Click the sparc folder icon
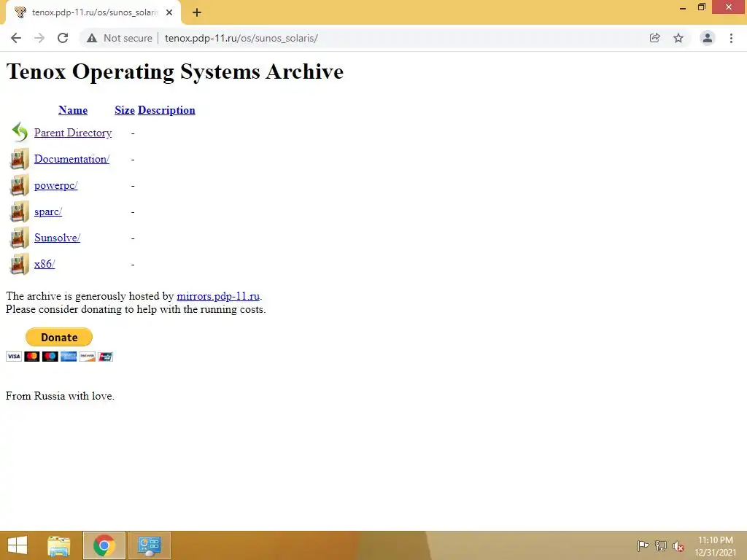This screenshot has width=747, height=560. click(20, 211)
